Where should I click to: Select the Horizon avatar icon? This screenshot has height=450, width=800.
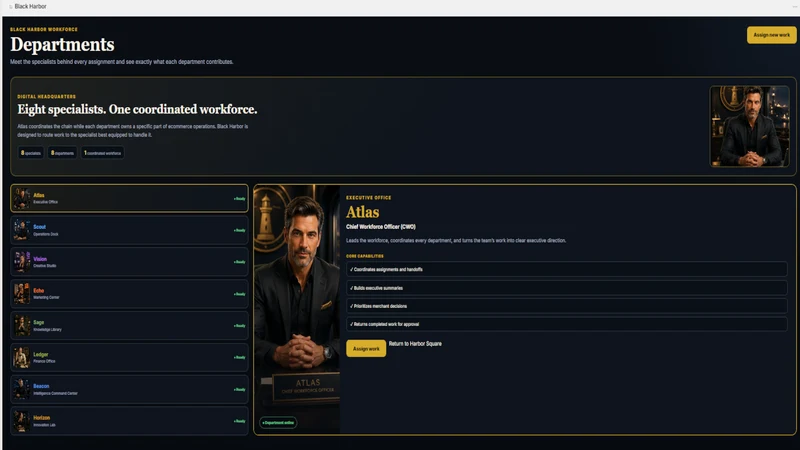(x=21, y=421)
